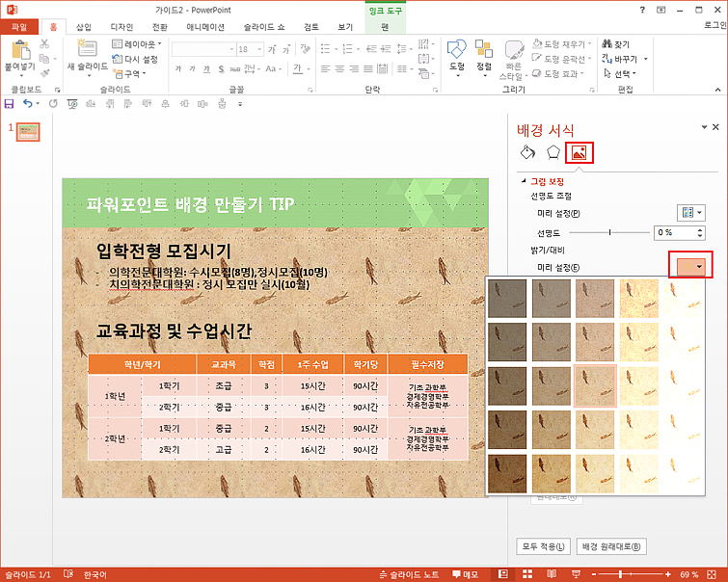Viewport: 728px width, 582px height.
Task: Switch to the 보기 view tab
Action: coord(345,27)
